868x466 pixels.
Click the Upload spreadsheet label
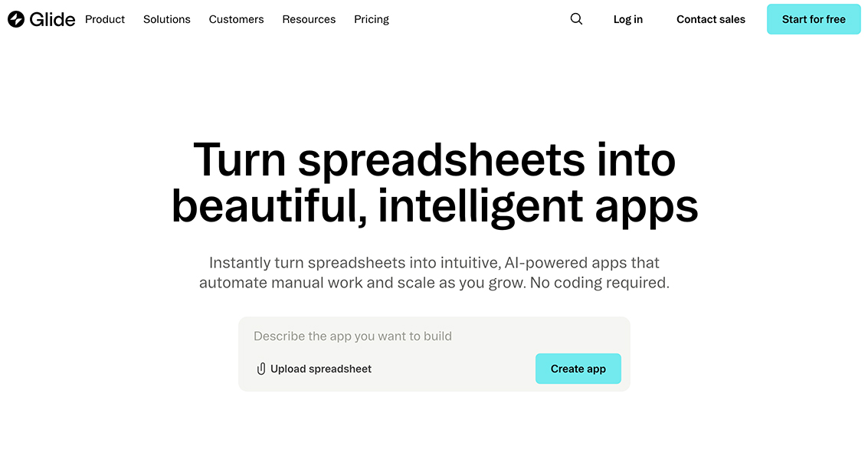tap(321, 369)
